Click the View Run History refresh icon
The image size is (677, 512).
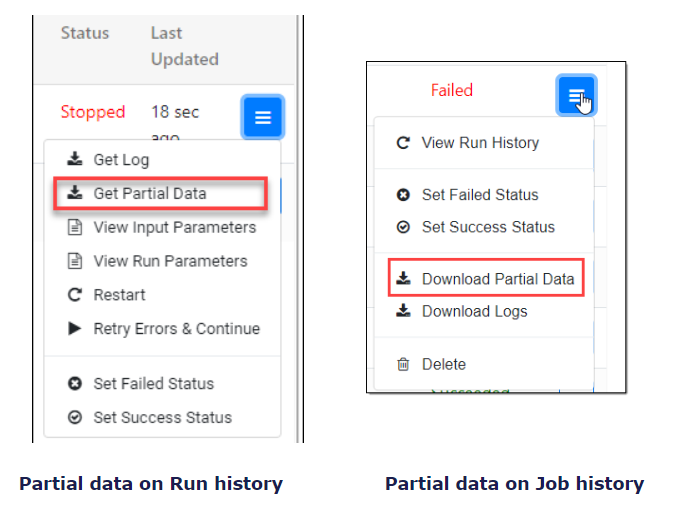point(403,143)
